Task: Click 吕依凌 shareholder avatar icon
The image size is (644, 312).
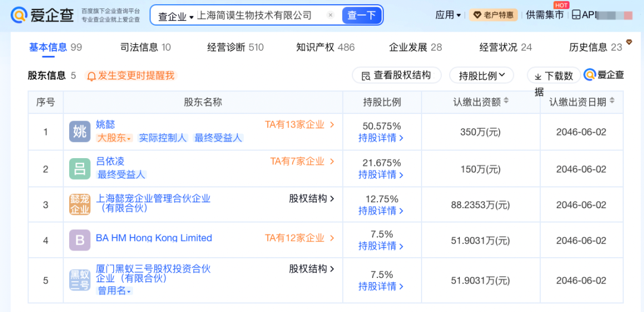Action: (x=79, y=169)
